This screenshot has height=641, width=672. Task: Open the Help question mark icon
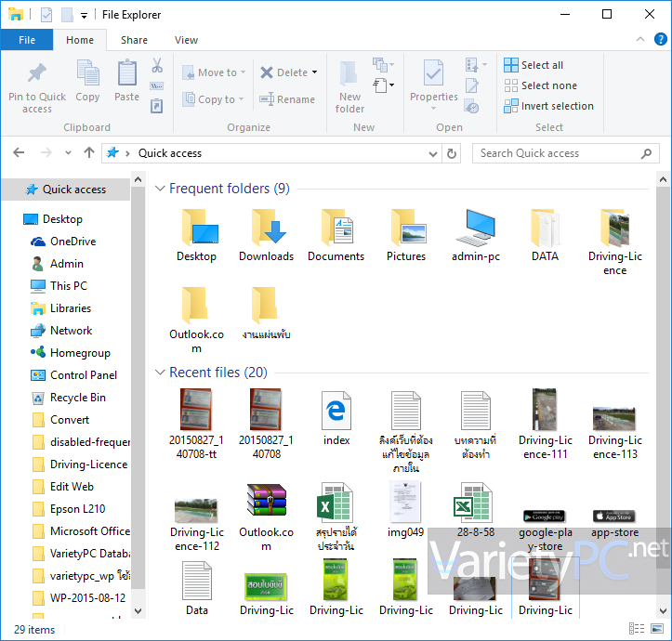(661, 39)
